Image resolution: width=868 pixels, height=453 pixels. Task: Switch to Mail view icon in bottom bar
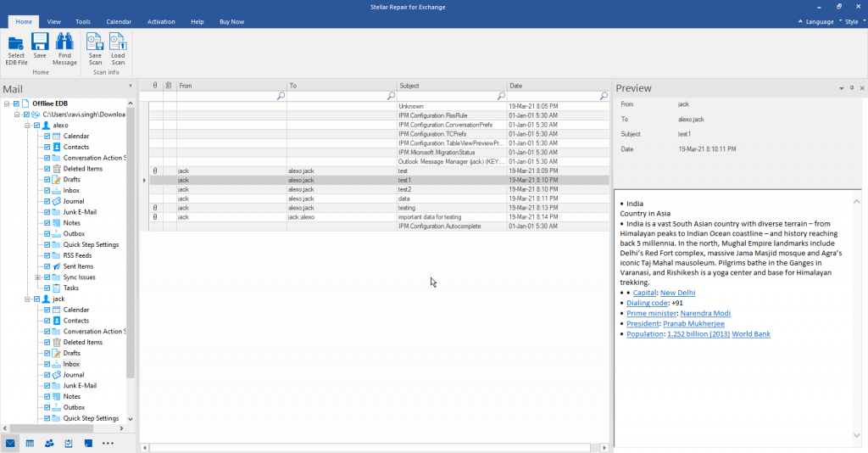tap(10, 443)
